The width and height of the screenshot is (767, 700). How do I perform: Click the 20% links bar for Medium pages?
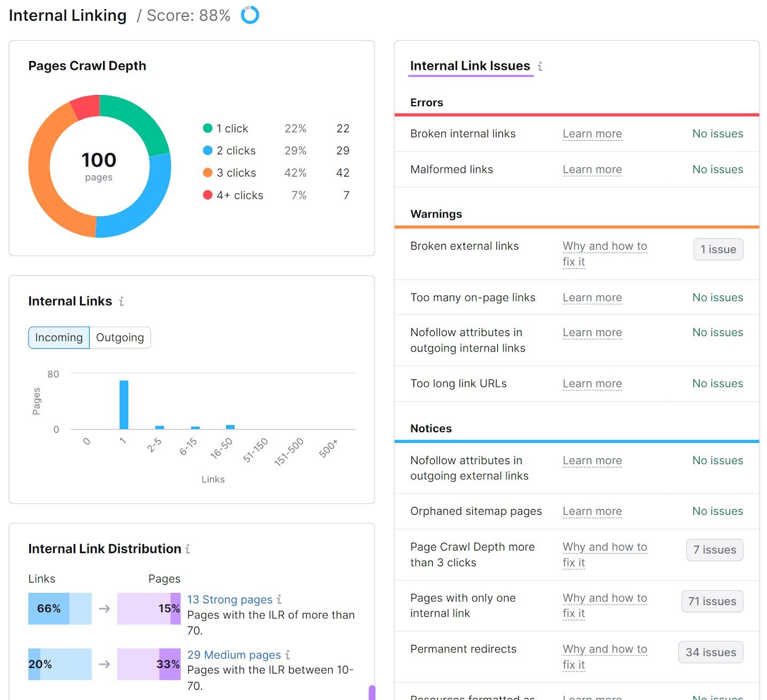(x=60, y=664)
